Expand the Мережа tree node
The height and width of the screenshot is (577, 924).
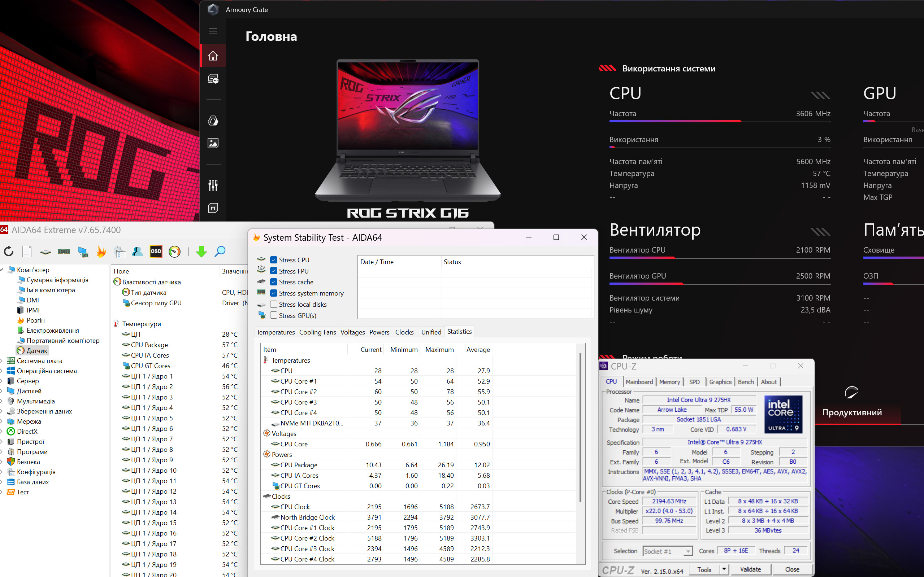coord(2,421)
